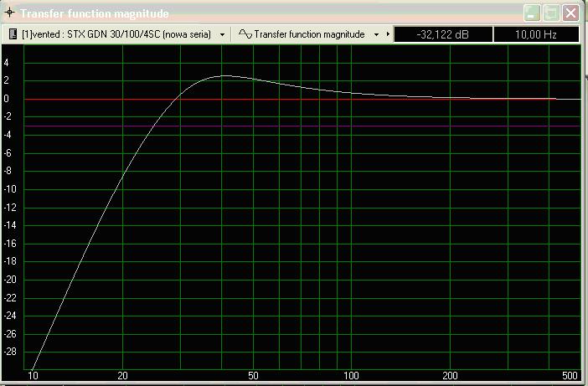
Task: Click the -32,122 dB readout field
Action: click(443, 34)
